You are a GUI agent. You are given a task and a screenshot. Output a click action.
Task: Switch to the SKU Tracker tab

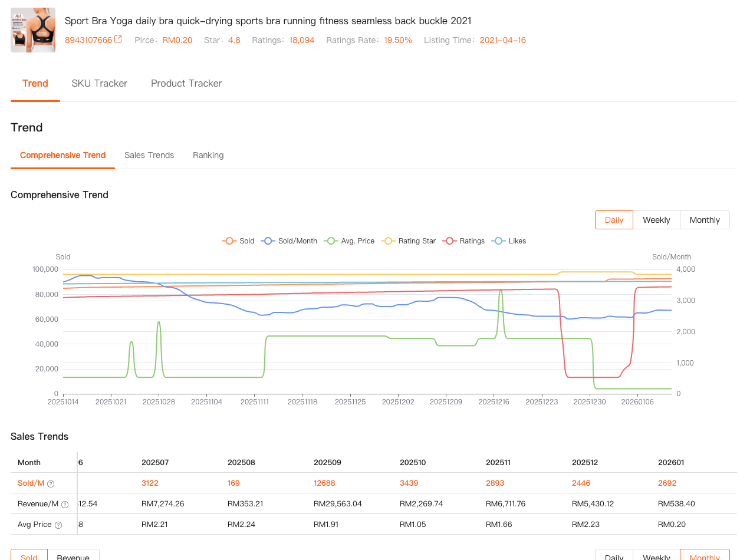99,84
